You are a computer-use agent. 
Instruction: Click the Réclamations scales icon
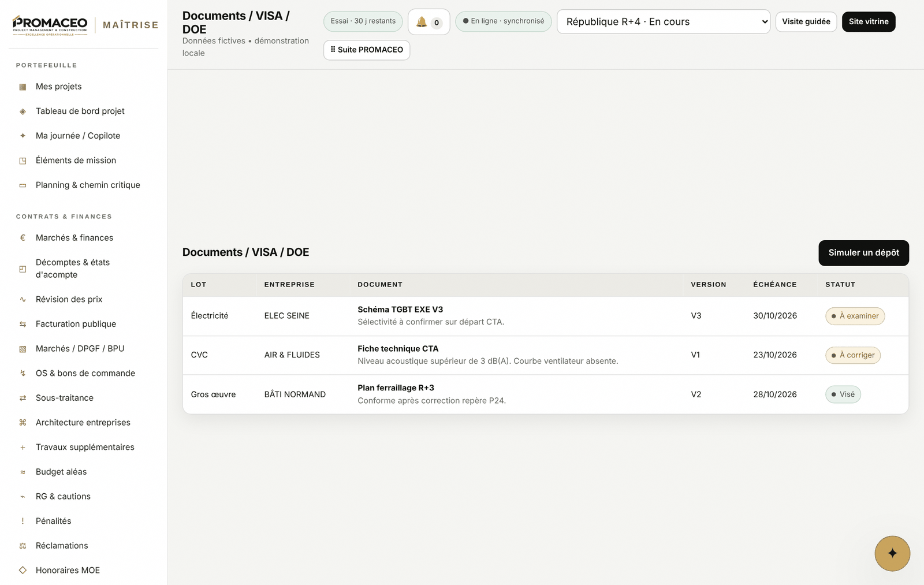pyautogui.click(x=23, y=546)
